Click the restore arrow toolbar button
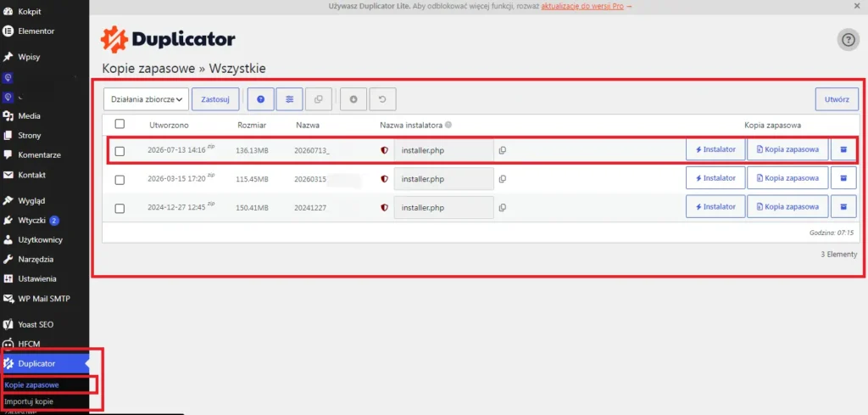Image resolution: width=868 pixels, height=415 pixels. (382, 99)
